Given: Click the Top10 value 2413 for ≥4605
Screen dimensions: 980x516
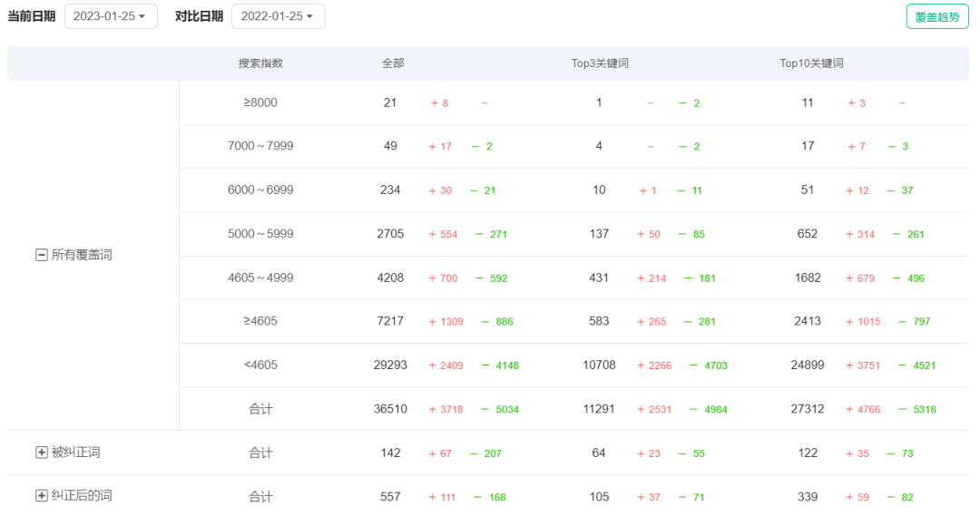Looking at the screenshot, I should click(x=808, y=322).
